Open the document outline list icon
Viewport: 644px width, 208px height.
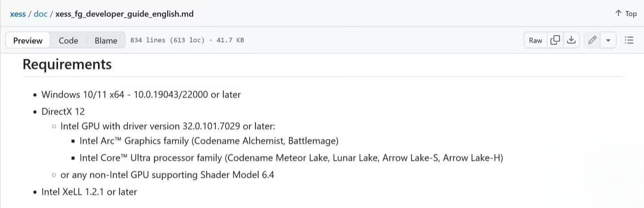(629, 40)
